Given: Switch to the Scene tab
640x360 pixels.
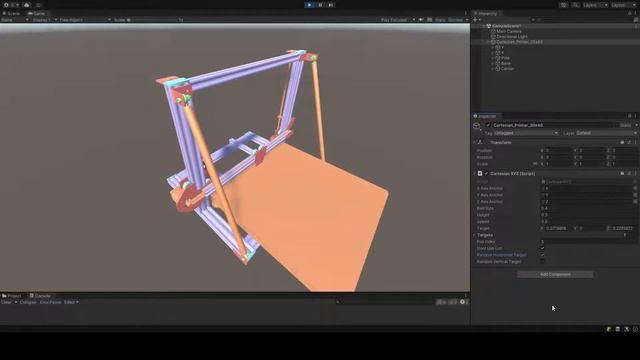Looking at the screenshot, I should pos(11,13).
